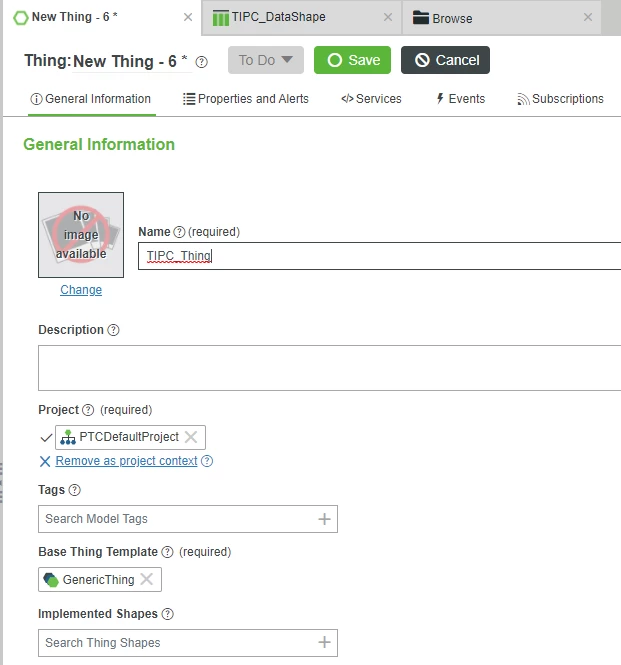Viewport: 621px width, 665px height.
Task: Click the help icon next to Thing title
Action: tap(201, 62)
